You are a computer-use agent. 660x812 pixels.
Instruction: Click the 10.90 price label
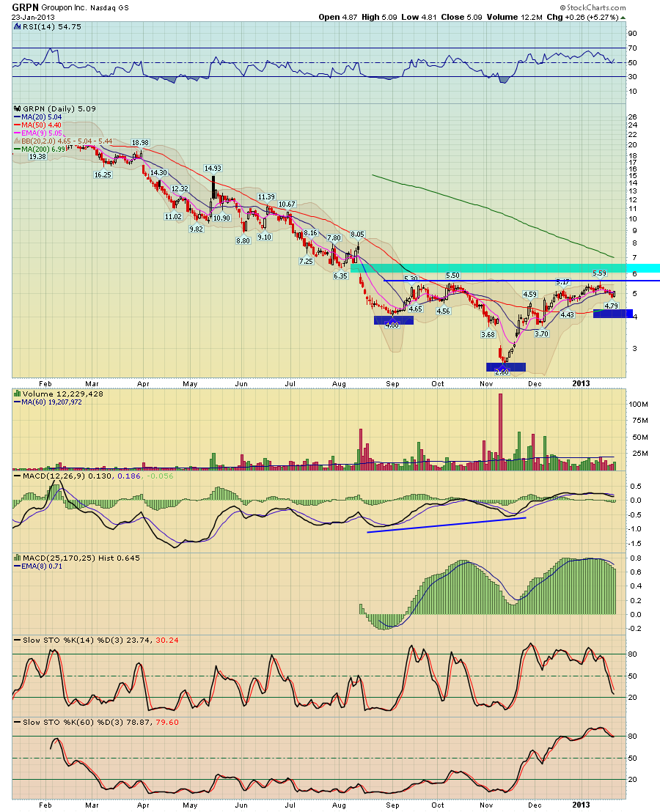pos(221,218)
